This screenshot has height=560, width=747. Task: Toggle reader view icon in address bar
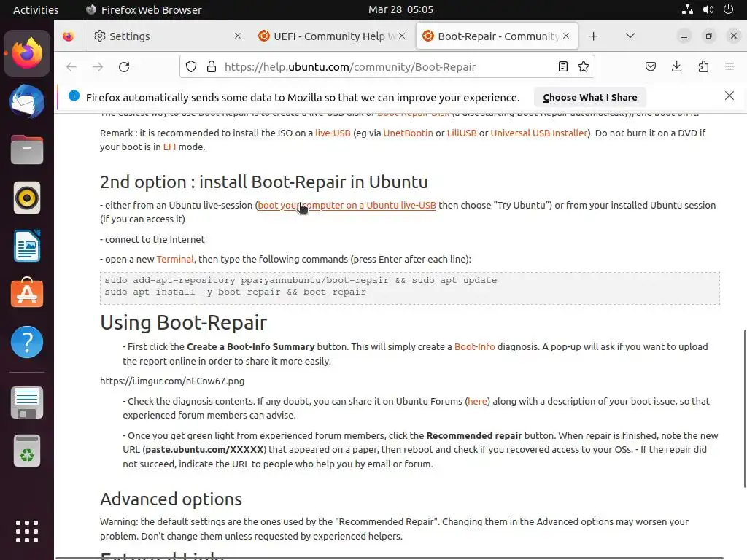tap(563, 66)
